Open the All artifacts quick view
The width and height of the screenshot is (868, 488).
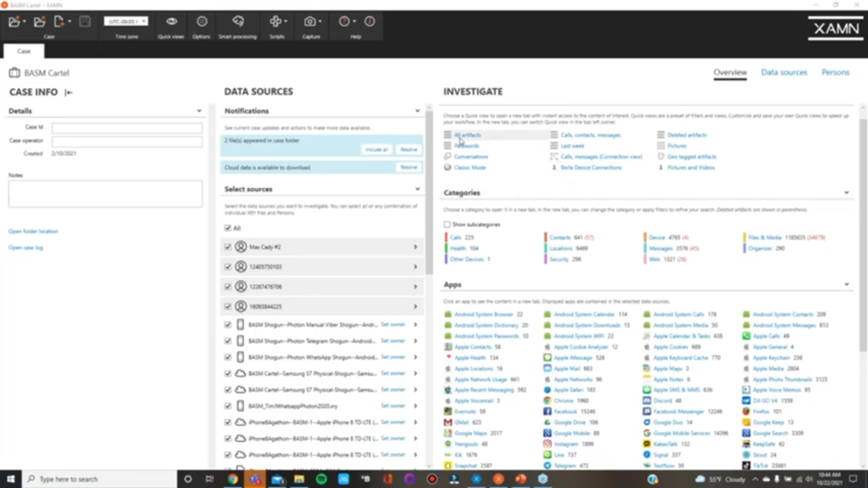[x=467, y=135]
